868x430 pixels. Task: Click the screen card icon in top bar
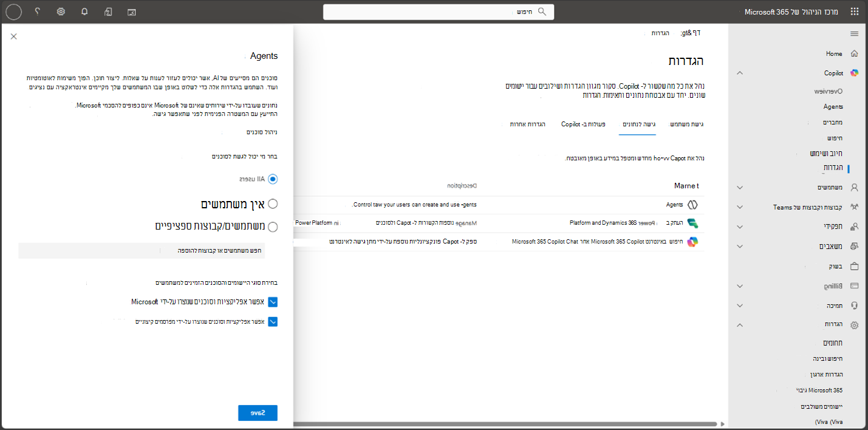132,12
